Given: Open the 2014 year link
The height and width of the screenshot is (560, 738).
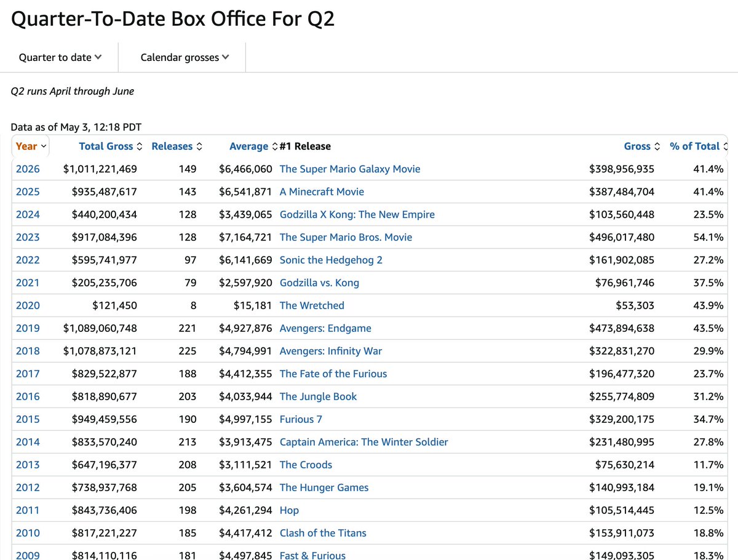Looking at the screenshot, I should (28, 442).
